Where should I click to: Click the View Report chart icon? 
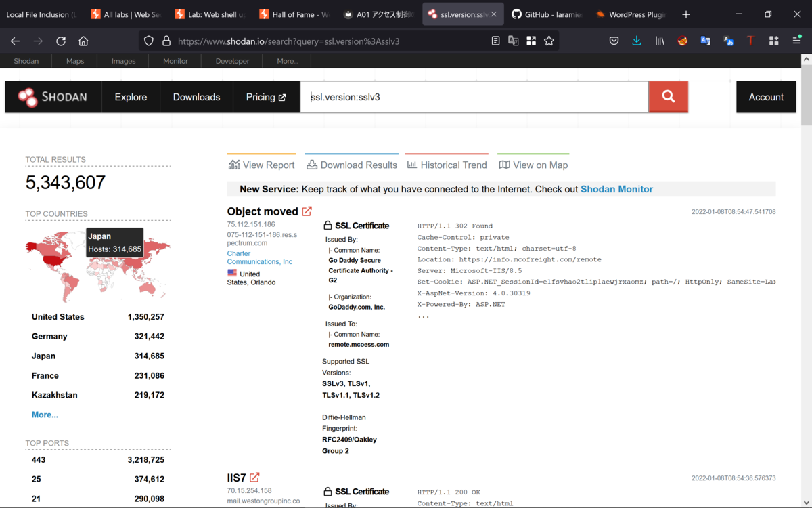[234, 165]
